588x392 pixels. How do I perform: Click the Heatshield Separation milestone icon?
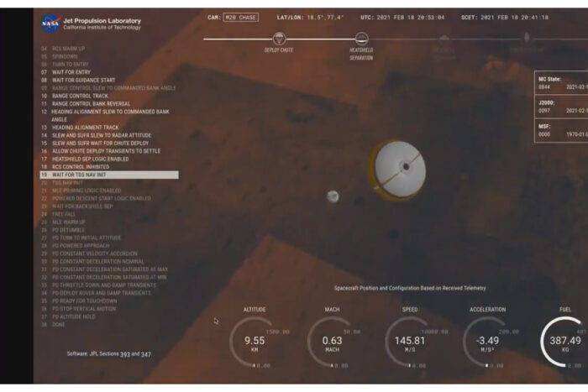361,38
